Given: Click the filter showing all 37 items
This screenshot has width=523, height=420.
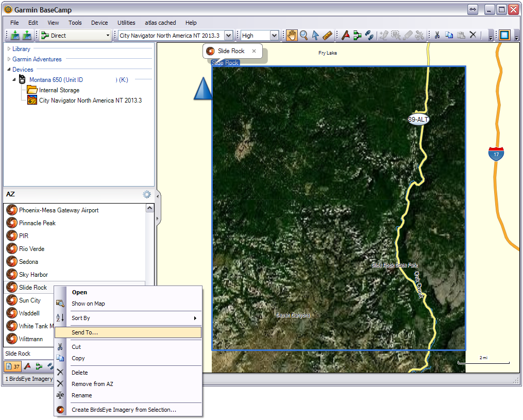Looking at the screenshot, I should [x=13, y=366].
